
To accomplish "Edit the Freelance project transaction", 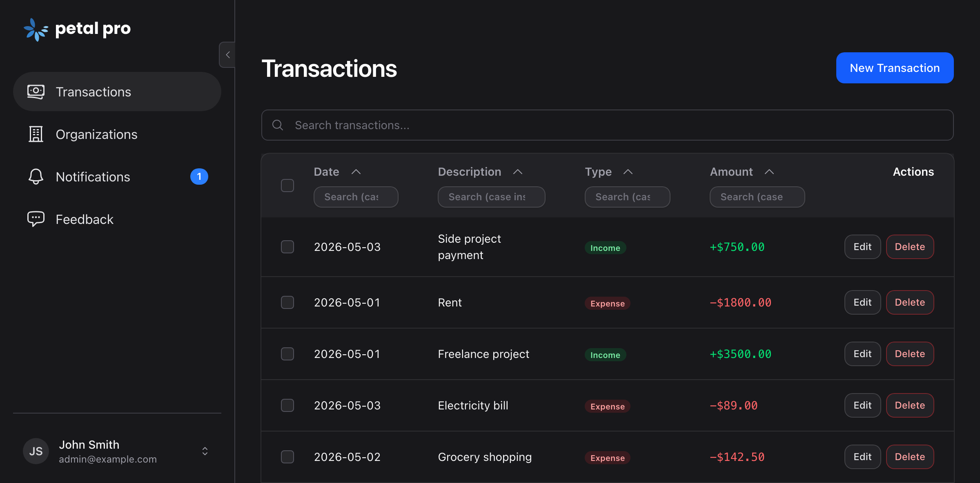I will (x=862, y=354).
